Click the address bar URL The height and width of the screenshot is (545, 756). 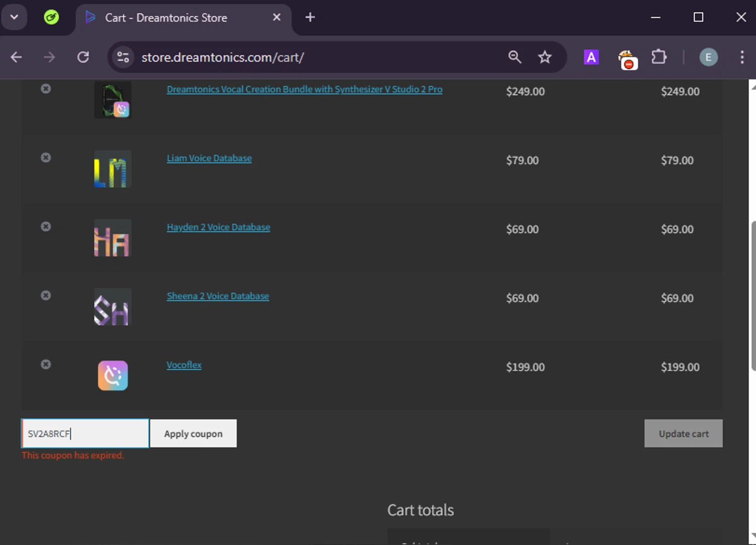tap(222, 57)
